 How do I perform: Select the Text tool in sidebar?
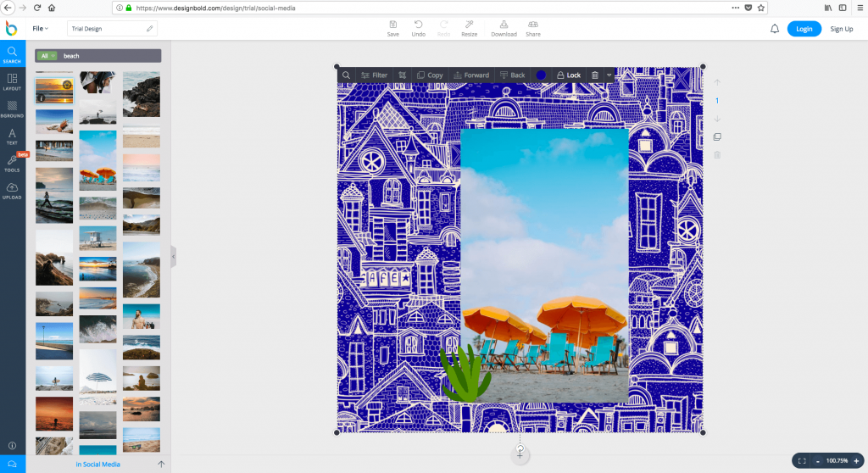coord(12,136)
